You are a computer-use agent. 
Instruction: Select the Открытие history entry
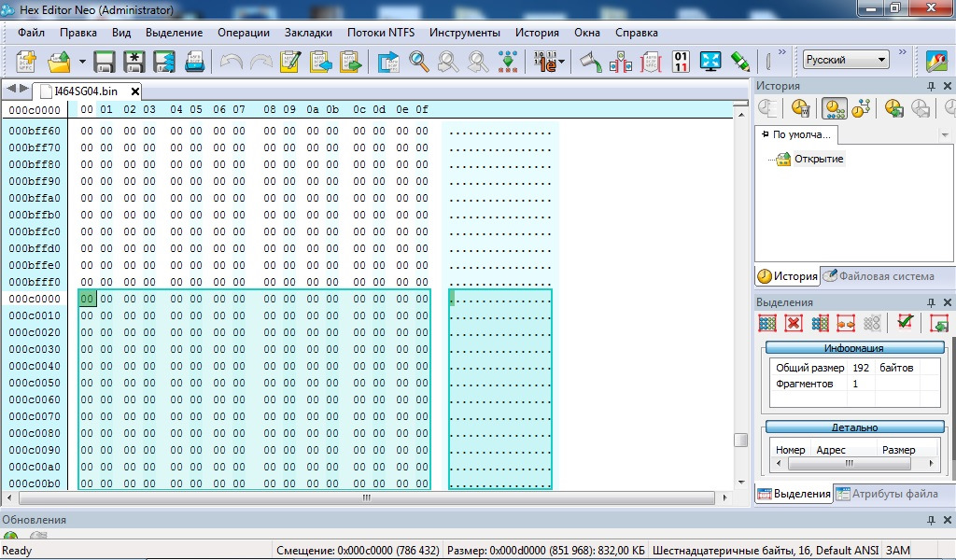pos(819,159)
